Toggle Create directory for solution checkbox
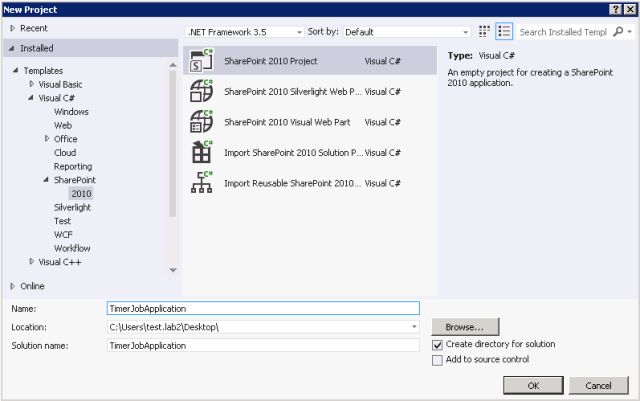 [x=437, y=345]
